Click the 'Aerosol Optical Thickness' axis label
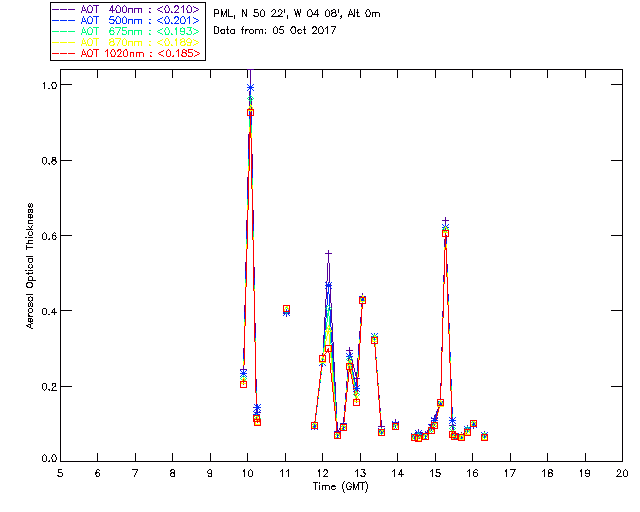640x512 pixels. click(x=30, y=266)
